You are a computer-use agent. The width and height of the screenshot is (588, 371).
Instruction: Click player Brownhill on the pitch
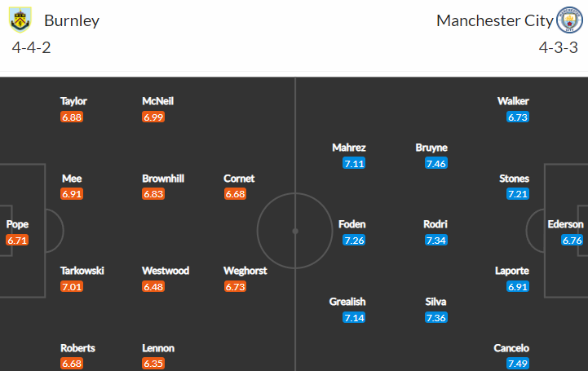[x=163, y=179]
